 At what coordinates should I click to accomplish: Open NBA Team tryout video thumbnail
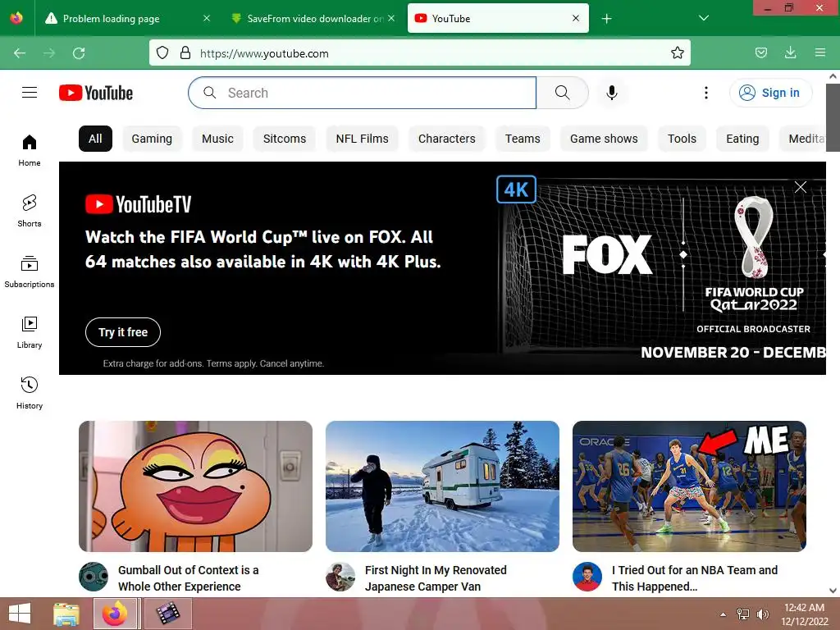click(x=689, y=486)
